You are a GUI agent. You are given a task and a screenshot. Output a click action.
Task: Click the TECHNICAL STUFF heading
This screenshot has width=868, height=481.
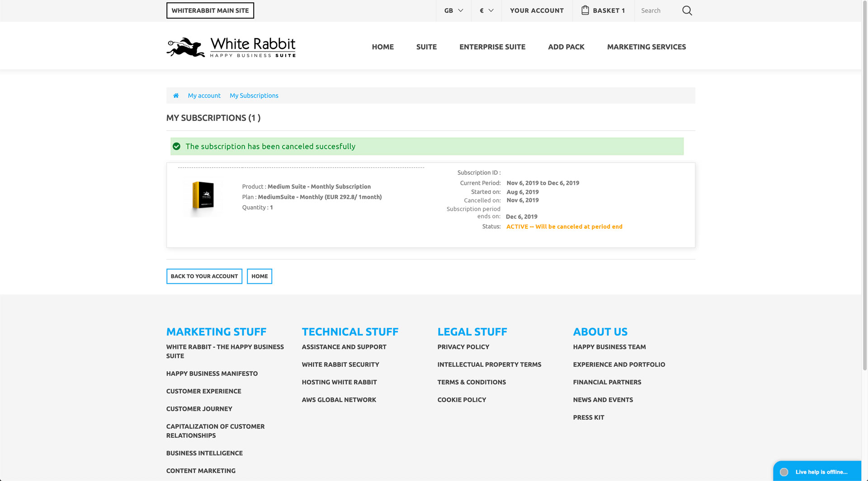click(x=350, y=332)
